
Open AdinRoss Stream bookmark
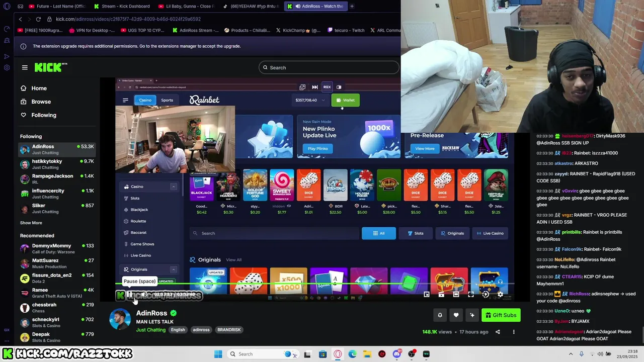(195, 30)
